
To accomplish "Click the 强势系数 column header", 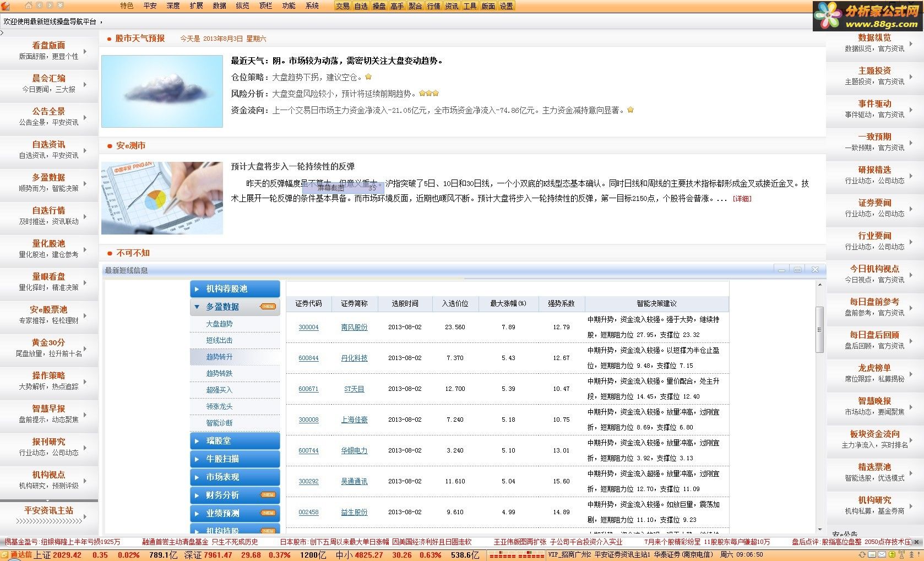I will 561,303.
